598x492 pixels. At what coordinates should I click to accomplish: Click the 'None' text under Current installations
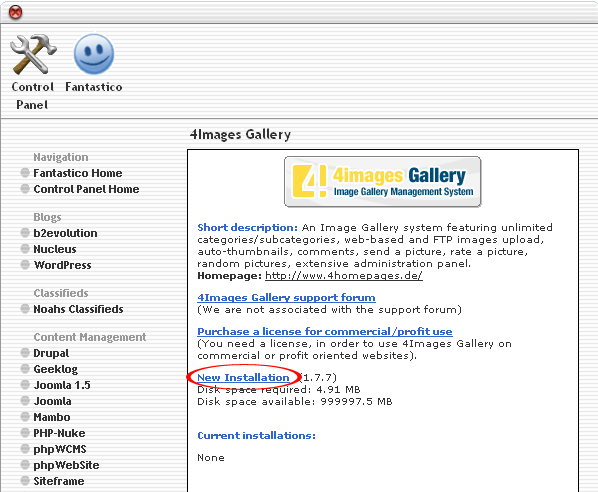point(211,458)
